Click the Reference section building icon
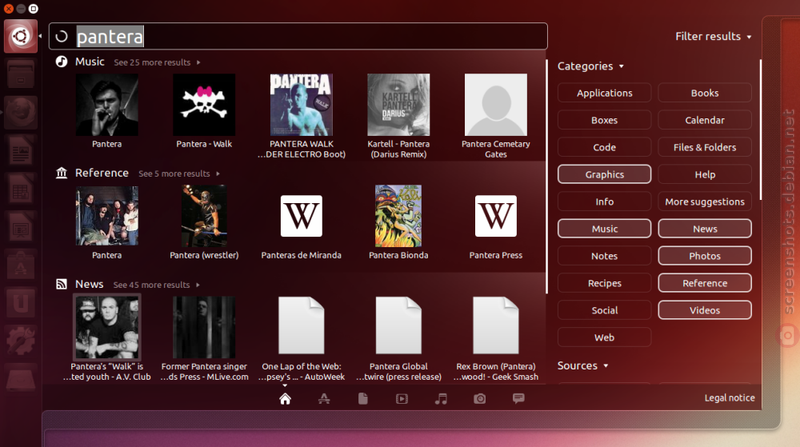Image resolution: width=800 pixels, height=447 pixels. [61, 173]
